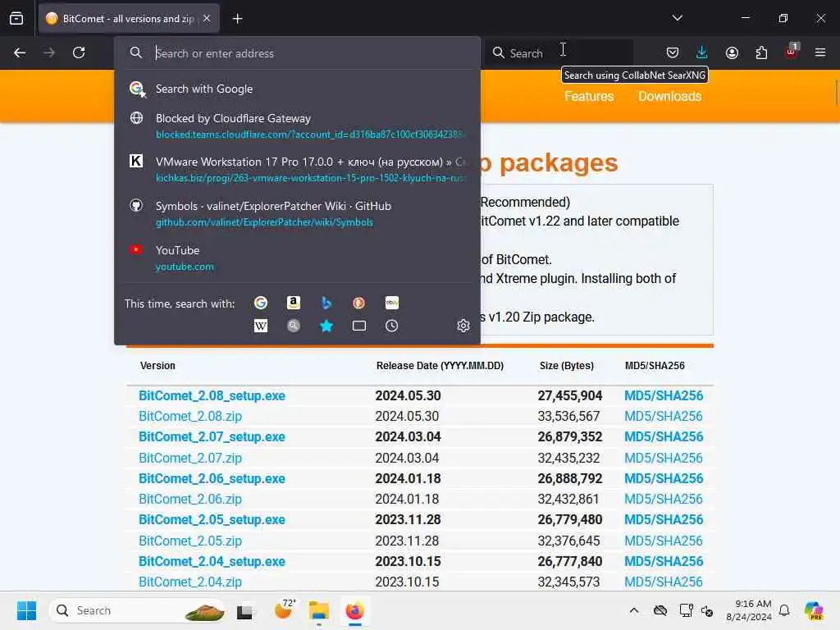Open the weather widget showing 72°

(285, 609)
